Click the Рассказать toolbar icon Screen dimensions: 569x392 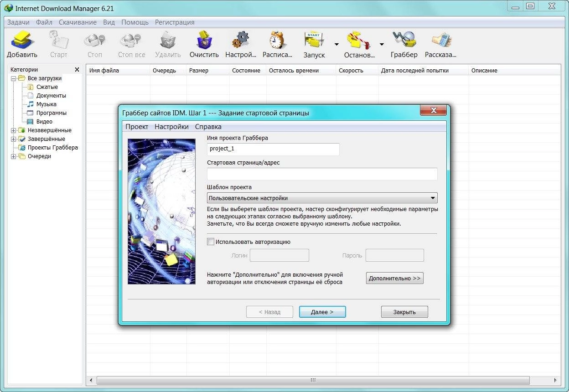(x=440, y=40)
